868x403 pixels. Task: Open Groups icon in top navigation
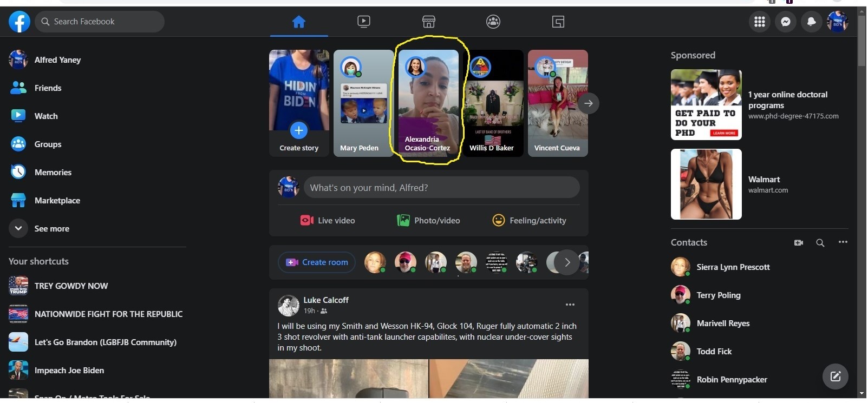point(493,22)
